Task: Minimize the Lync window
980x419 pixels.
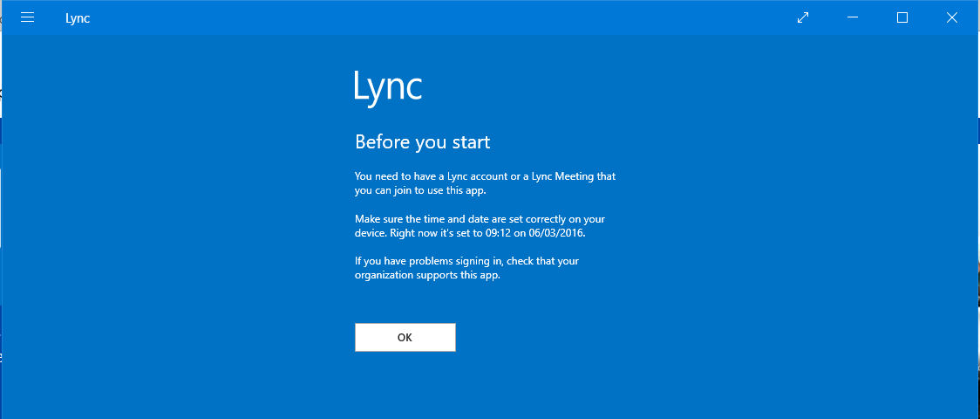Action: pos(853,17)
